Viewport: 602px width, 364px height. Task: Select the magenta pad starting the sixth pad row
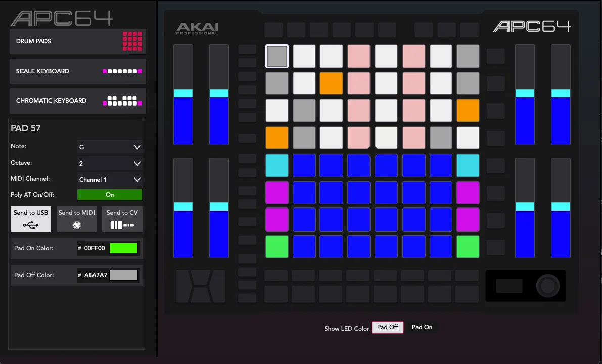(277, 193)
